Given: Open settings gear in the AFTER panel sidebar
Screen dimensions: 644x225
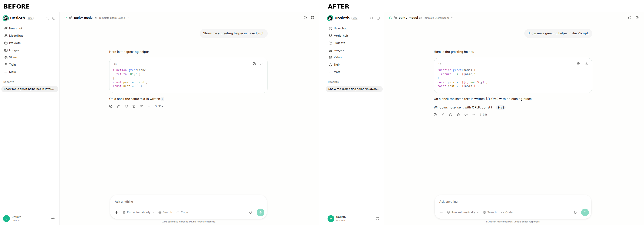Looking at the screenshot, I should pyautogui.click(x=378, y=218).
